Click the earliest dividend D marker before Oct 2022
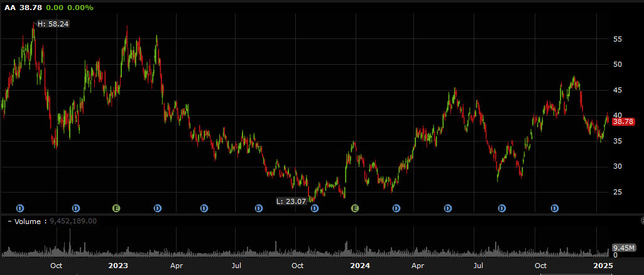 tap(20, 208)
